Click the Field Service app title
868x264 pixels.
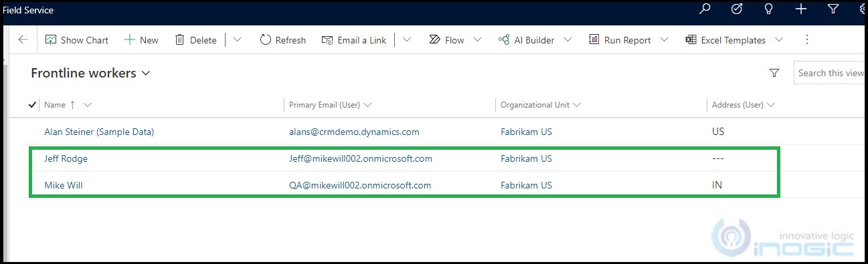(27, 10)
